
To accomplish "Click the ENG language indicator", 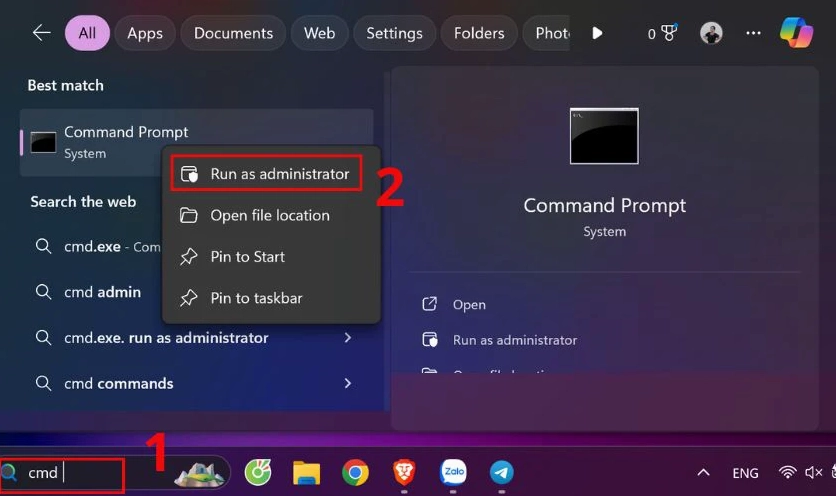I will 745,473.
